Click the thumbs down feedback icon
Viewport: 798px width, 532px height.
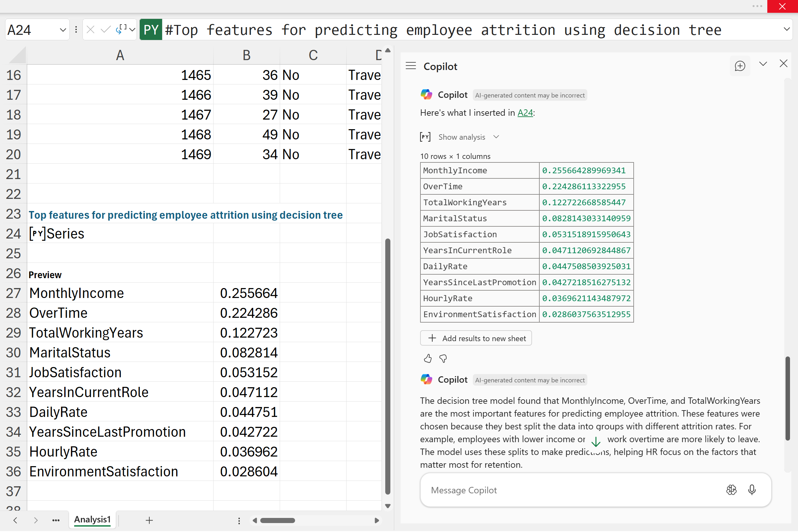coord(443,359)
